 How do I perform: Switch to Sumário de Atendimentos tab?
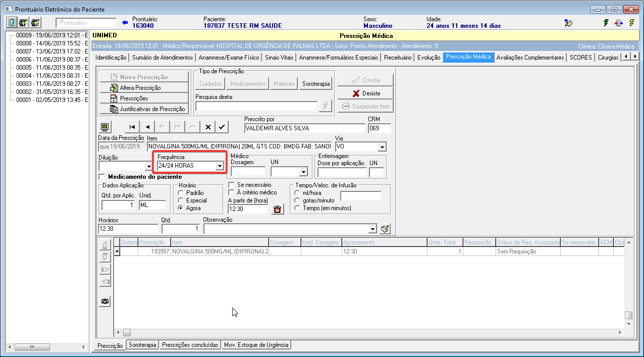tap(163, 58)
